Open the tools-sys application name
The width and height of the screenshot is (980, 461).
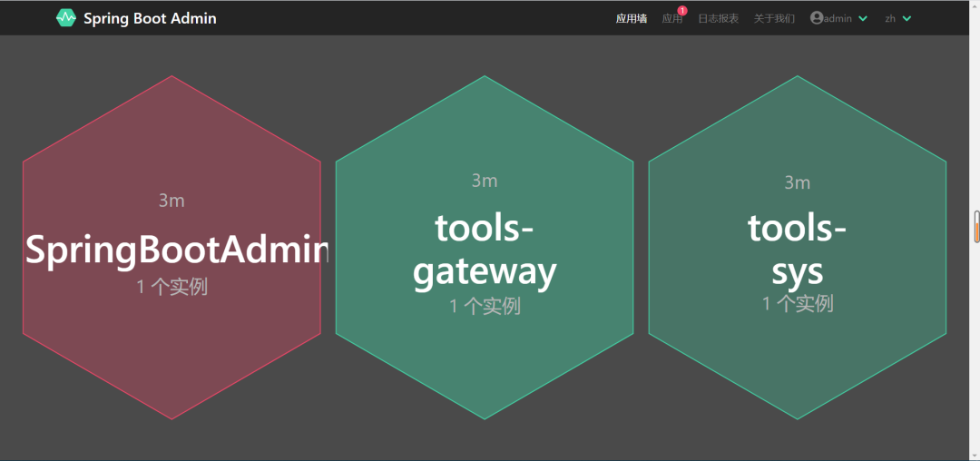(797, 250)
